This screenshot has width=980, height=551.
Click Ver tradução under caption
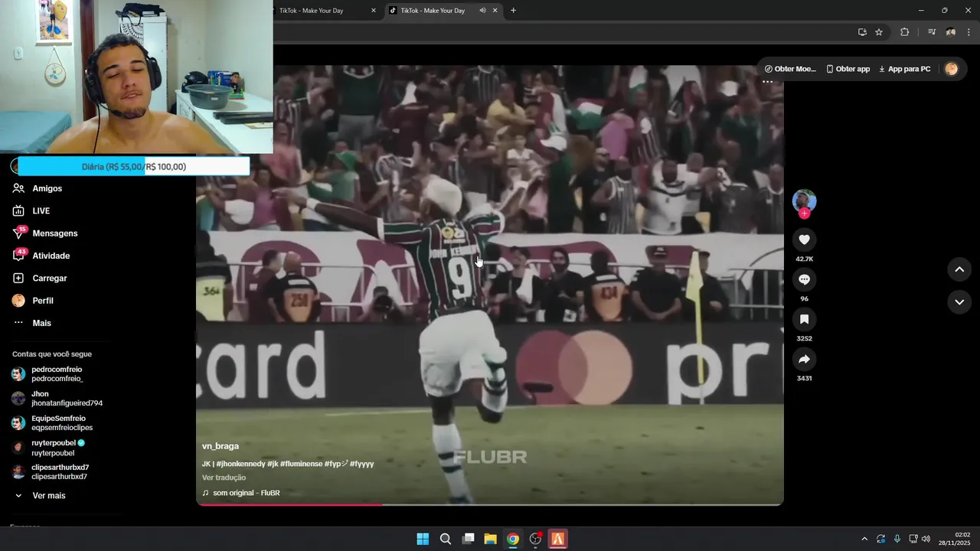(x=224, y=478)
